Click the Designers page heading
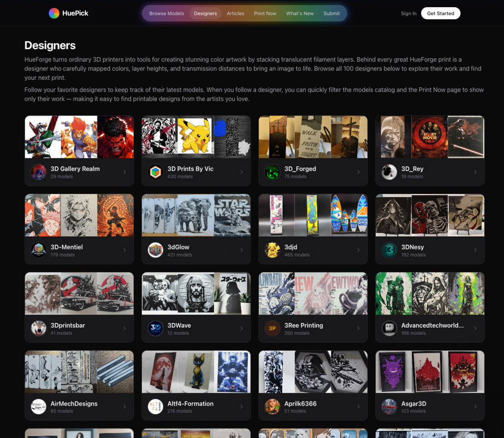Image resolution: width=504 pixels, height=438 pixels. click(x=50, y=45)
